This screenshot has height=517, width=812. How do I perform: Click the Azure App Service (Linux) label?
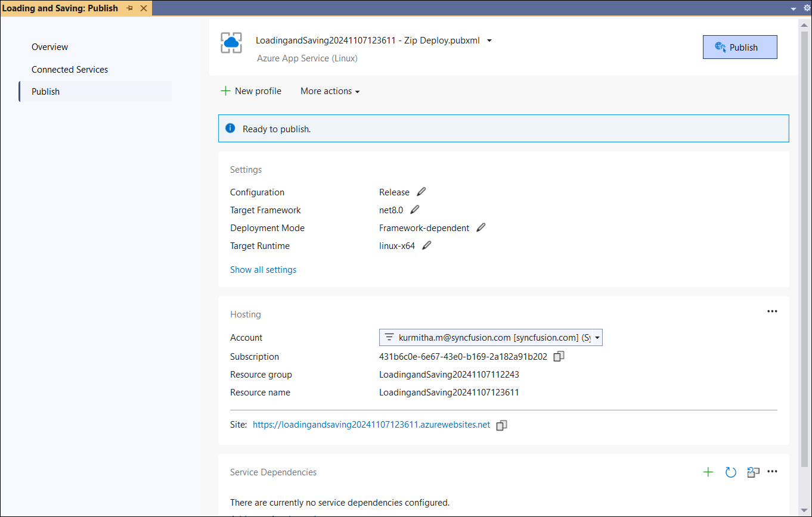click(x=307, y=58)
